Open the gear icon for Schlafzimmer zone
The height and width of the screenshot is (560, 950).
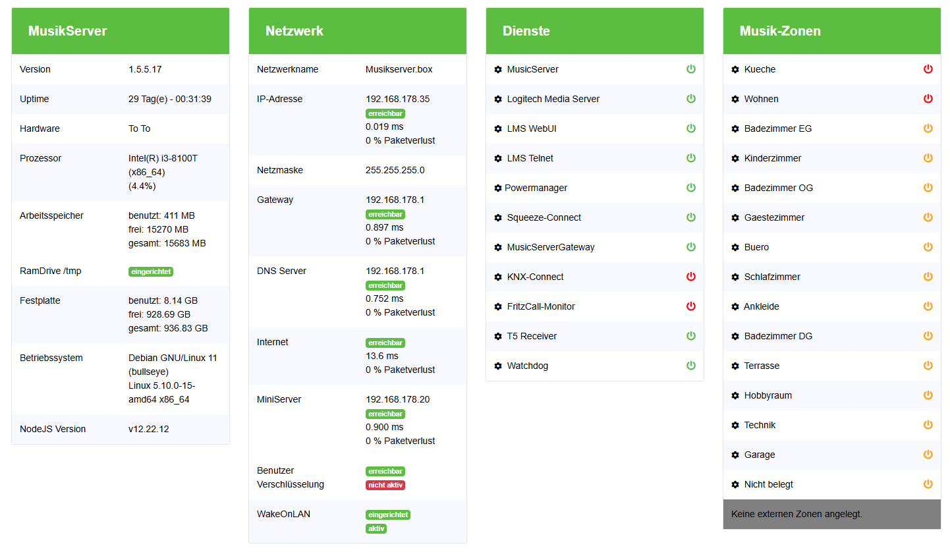[x=735, y=277]
